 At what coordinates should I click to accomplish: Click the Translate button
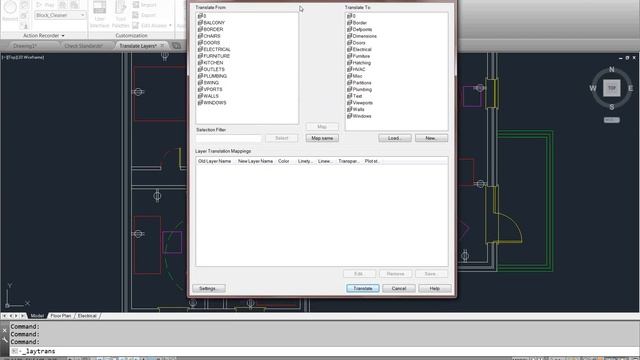[x=362, y=289]
